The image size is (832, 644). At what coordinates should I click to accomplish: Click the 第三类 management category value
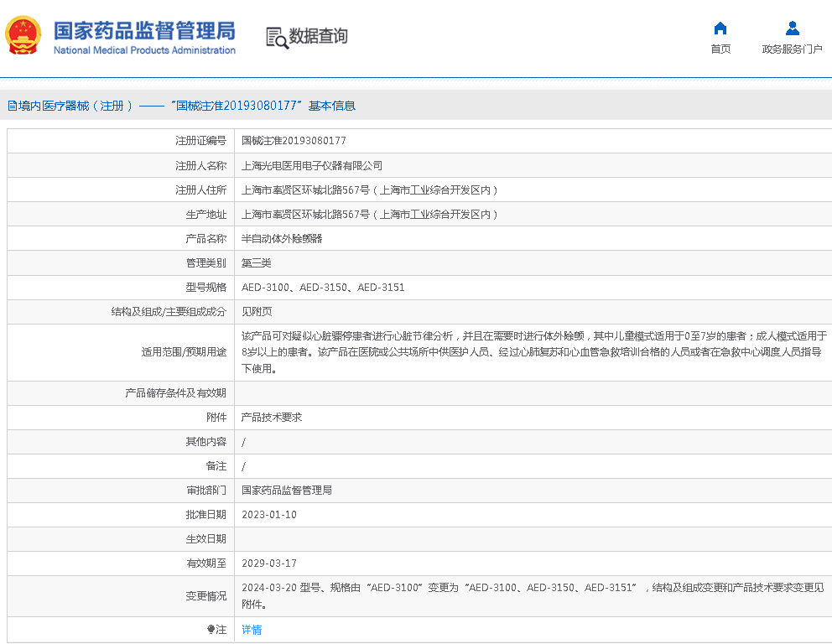pyautogui.click(x=257, y=263)
